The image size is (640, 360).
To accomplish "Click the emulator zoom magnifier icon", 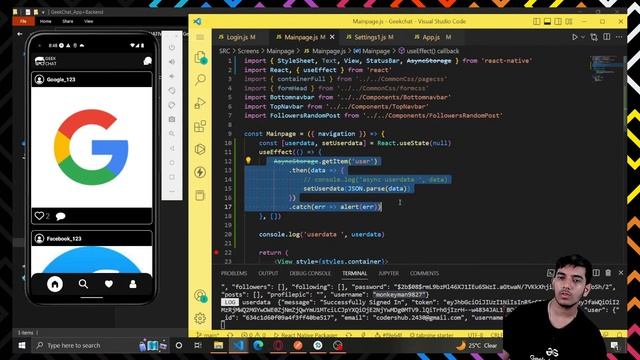I will [172, 133].
